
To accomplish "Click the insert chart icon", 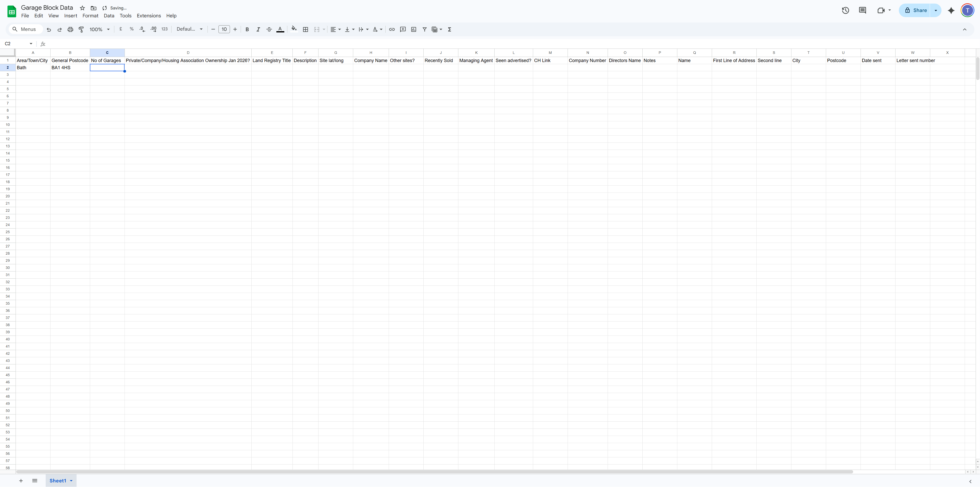I will point(413,29).
